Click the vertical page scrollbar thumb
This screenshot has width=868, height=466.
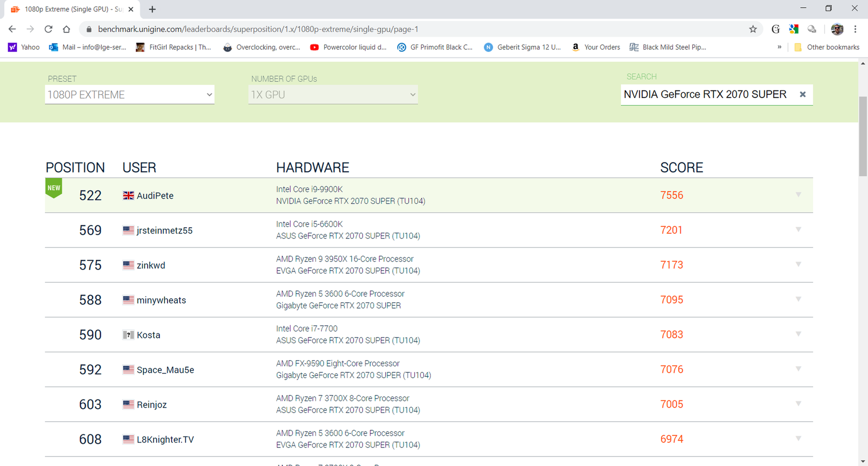[863, 136]
